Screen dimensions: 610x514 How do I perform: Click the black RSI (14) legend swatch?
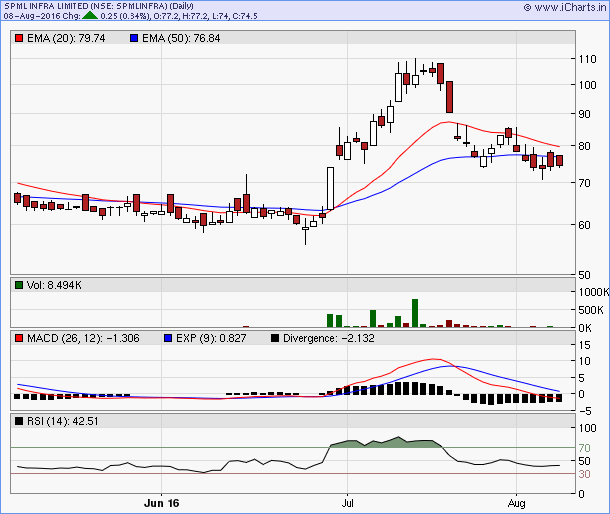pos(19,421)
